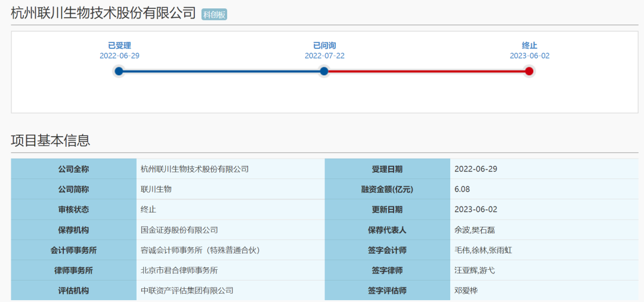Click the 保荐代表人 names 余波,樊石磊

point(475,230)
